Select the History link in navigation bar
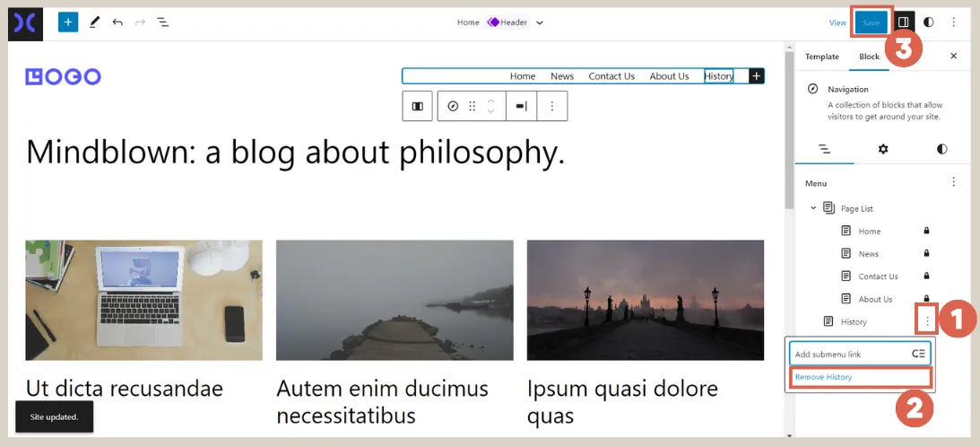The image size is (980, 447). (719, 76)
